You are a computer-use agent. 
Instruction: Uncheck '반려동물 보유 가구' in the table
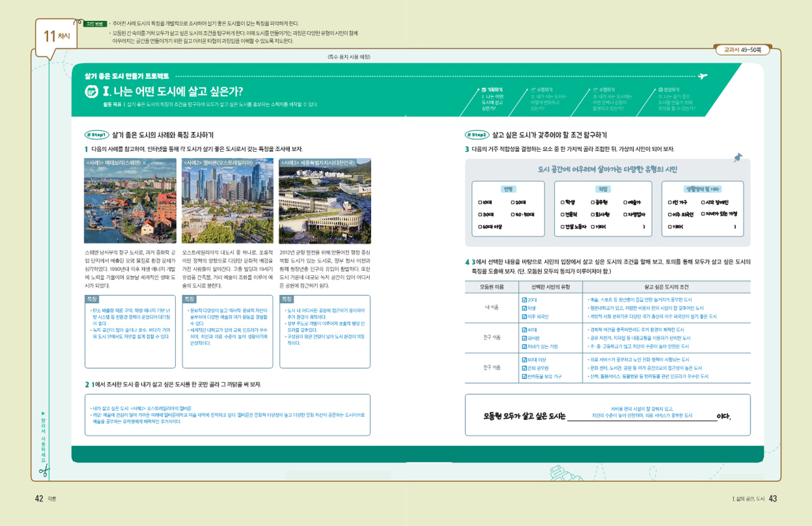523,376
